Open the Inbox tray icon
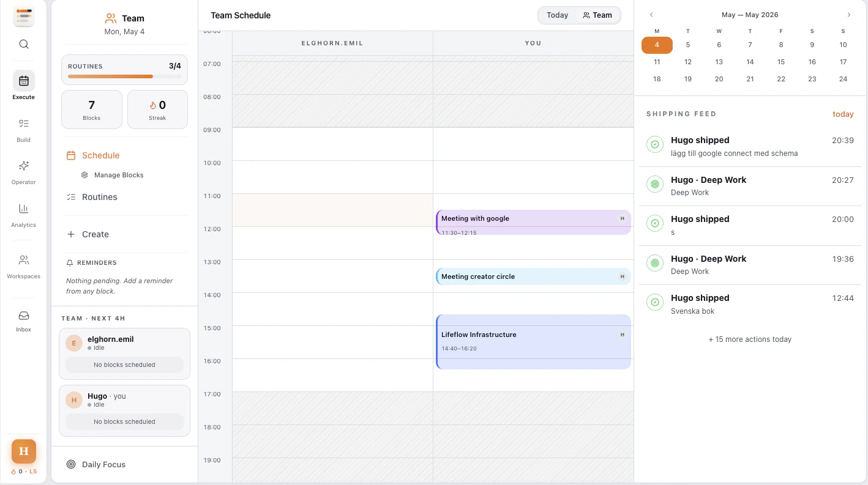Screen dimensions: 868x485 coord(24,316)
